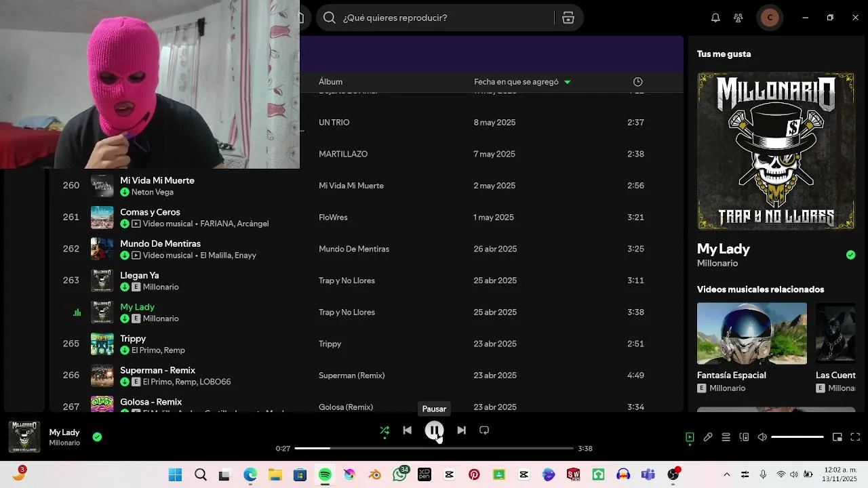Open album Trap y No Llores for Llegan Ya

tap(347, 281)
